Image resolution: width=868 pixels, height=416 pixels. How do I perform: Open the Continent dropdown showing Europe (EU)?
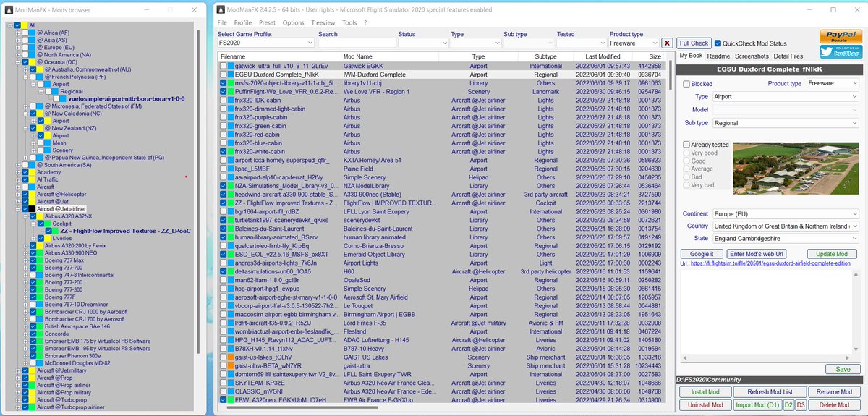pos(786,214)
